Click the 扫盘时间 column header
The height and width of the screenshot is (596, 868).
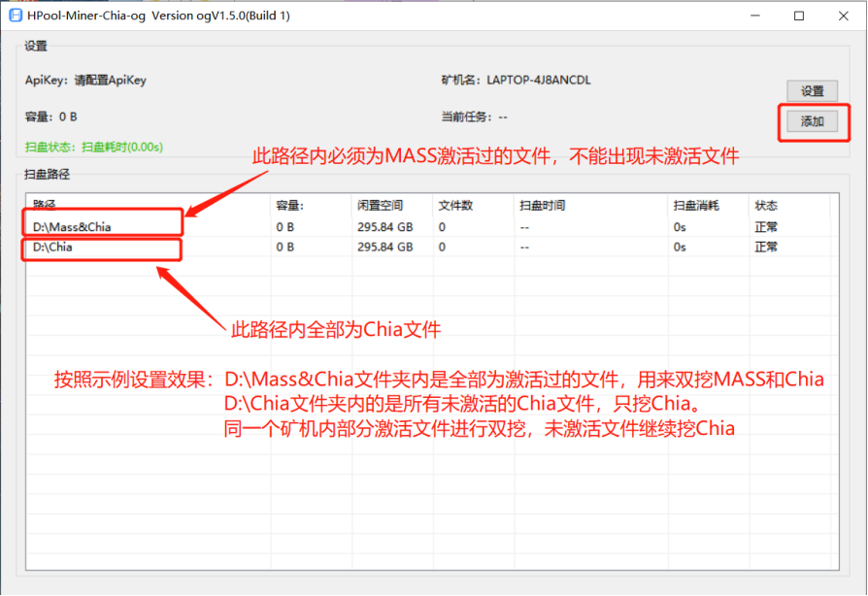(x=542, y=206)
